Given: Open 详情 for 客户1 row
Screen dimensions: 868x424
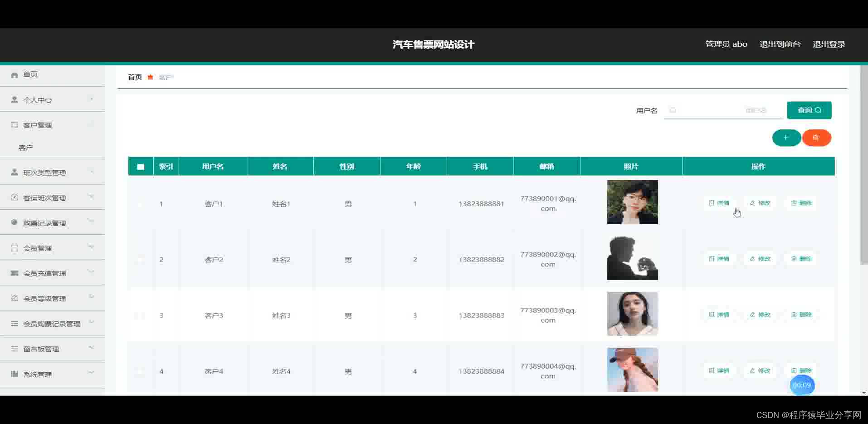Looking at the screenshot, I should point(719,203).
